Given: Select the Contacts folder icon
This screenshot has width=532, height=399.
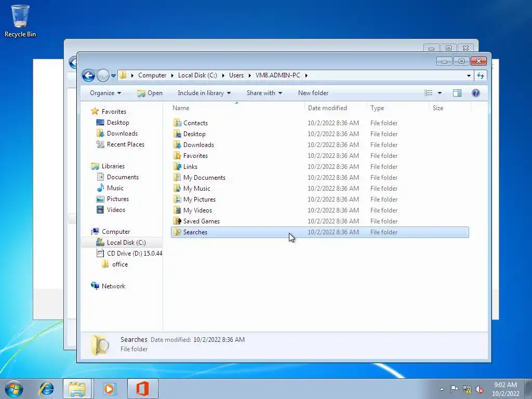Looking at the screenshot, I should click(177, 123).
